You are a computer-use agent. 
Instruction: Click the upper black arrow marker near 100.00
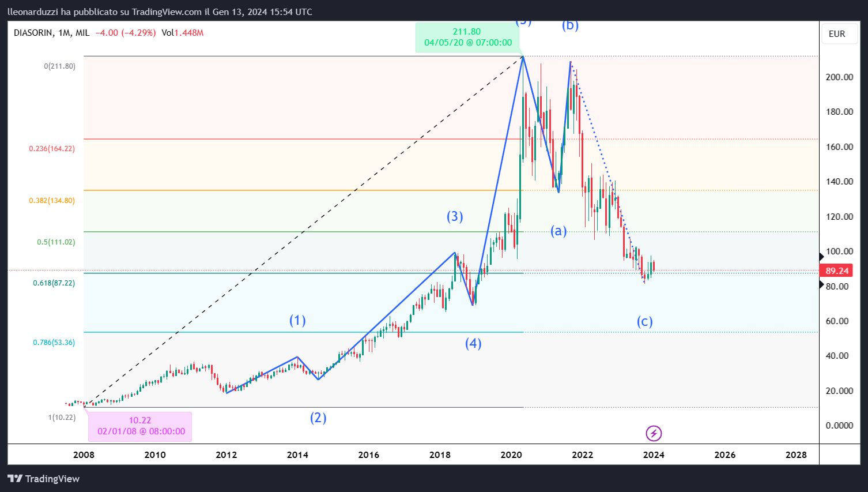pyautogui.click(x=822, y=257)
